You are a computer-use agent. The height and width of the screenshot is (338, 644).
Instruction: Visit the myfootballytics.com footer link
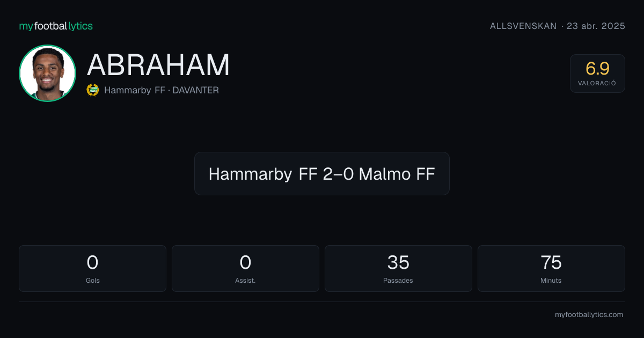click(x=589, y=315)
